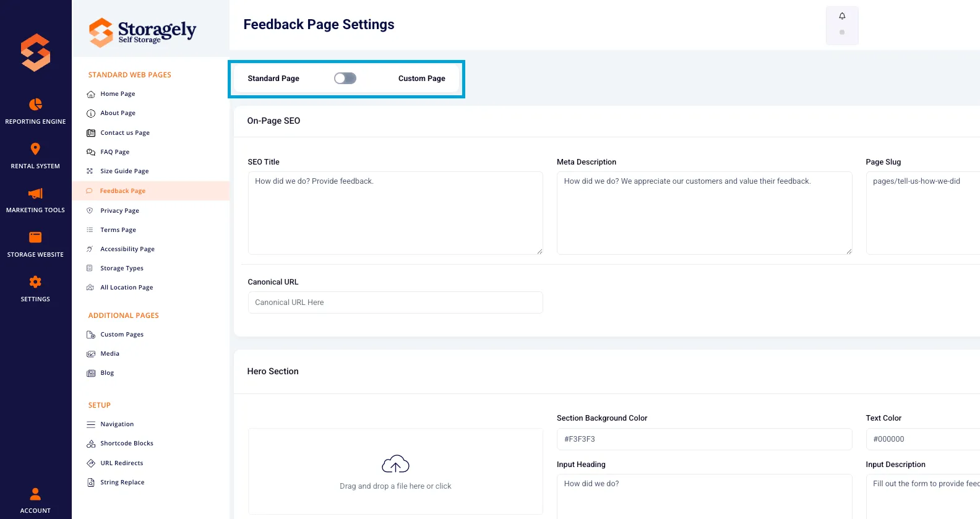
Task: Click the Size Guide Page icon
Action: click(90, 171)
